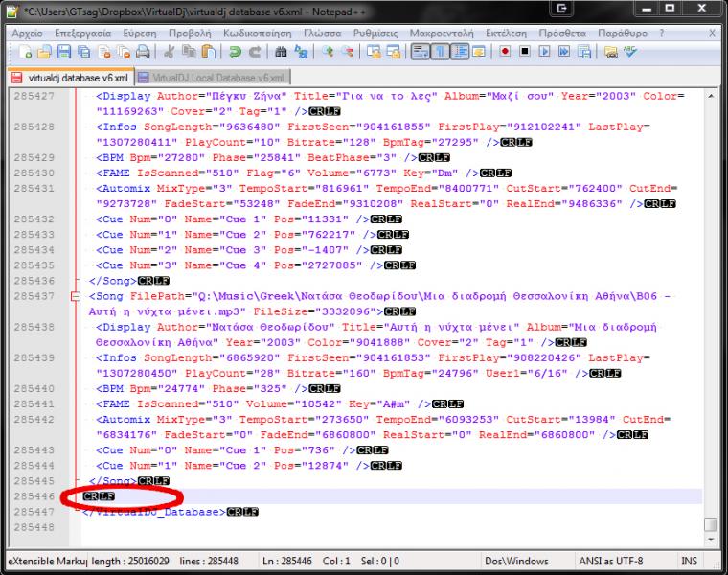This screenshot has height=575, width=728.
Task: Click Title="Για να το λες" attribute
Action: [x=365, y=96]
